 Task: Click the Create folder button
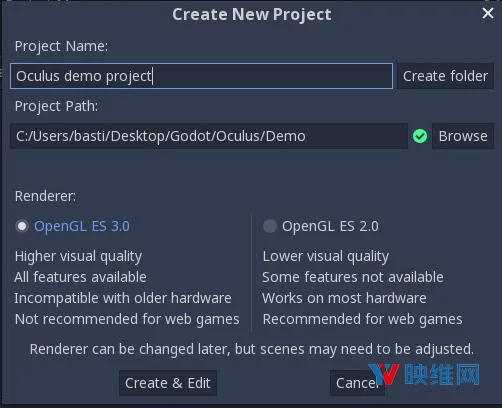[445, 76]
